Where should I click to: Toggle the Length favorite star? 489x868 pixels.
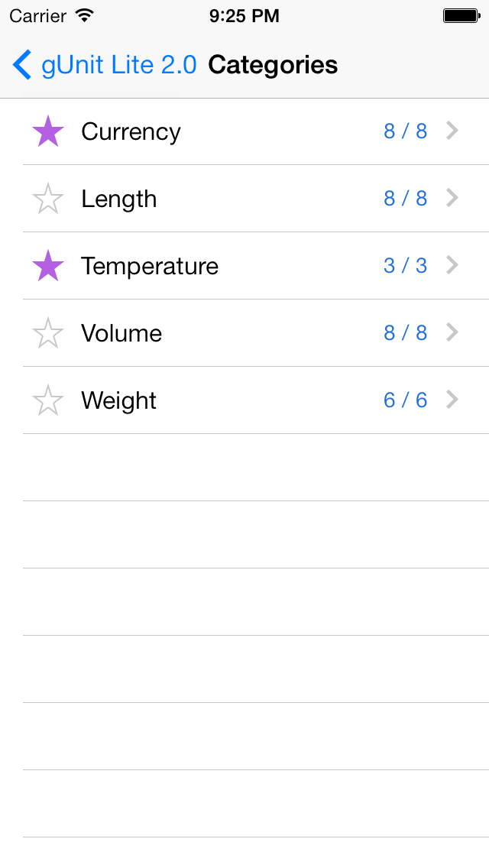48,198
